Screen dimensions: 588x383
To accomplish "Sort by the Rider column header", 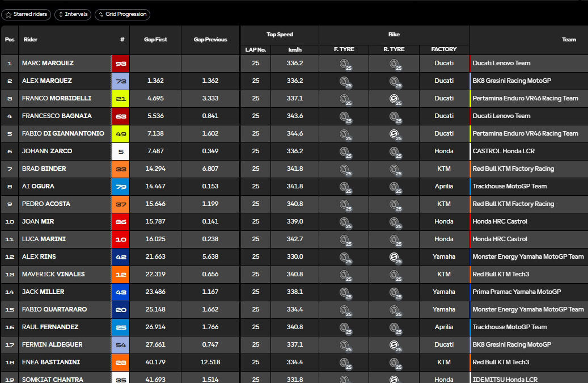I will [x=31, y=40].
